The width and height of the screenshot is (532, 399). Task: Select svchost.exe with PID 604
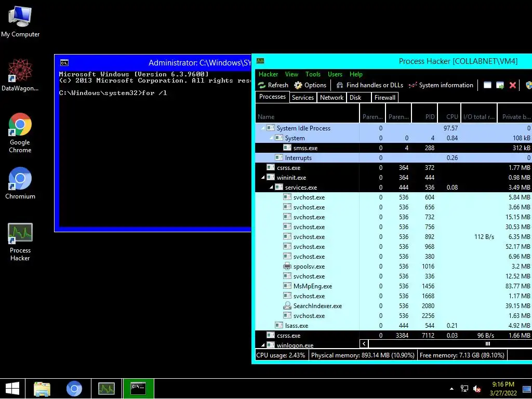pyautogui.click(x=394, y=197)
